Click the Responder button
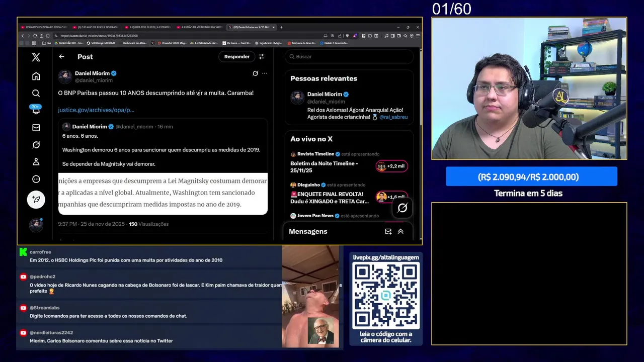 point(236,57)
